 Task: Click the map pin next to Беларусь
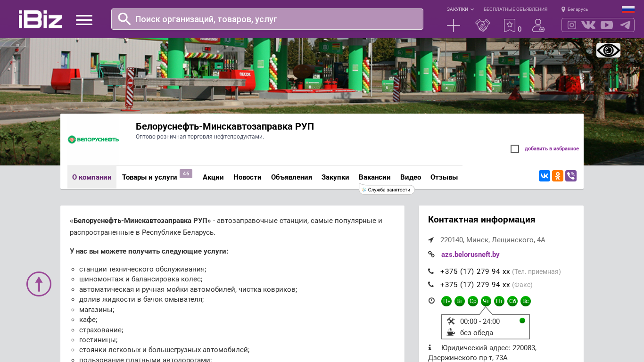[563, 9]
